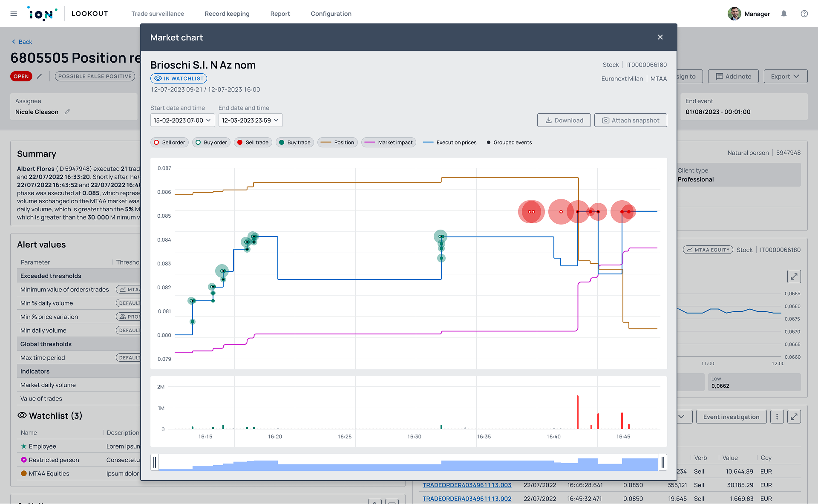The width and height of the screenshot is (818, 504).
Task: Click the Manager profile avatar
Action: click(x=734, y=14)
